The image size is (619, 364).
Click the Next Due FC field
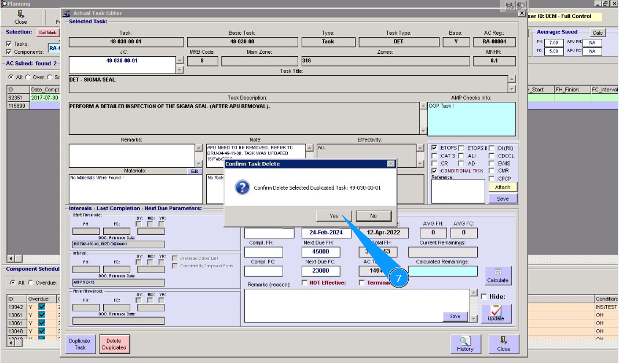click(x=321, y=270)
